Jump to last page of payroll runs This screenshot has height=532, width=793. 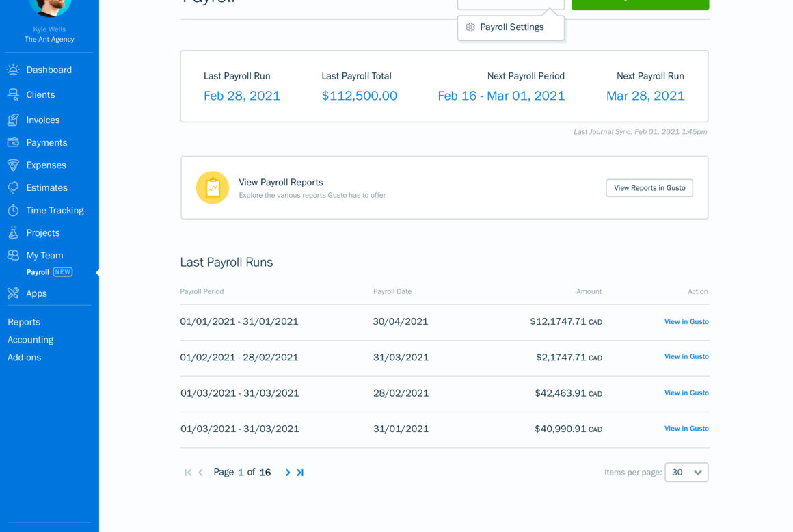click(x=300, y=473)
